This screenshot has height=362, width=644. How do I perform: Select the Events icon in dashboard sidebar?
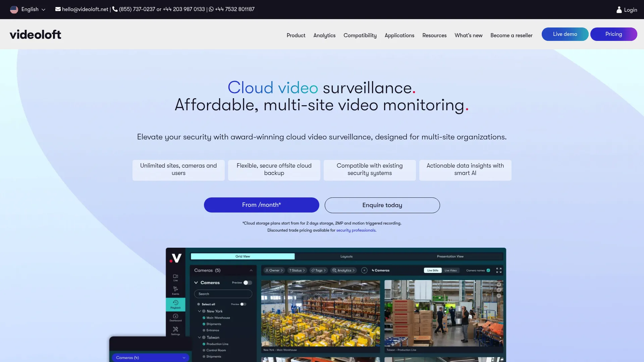(x=175, y=291)
